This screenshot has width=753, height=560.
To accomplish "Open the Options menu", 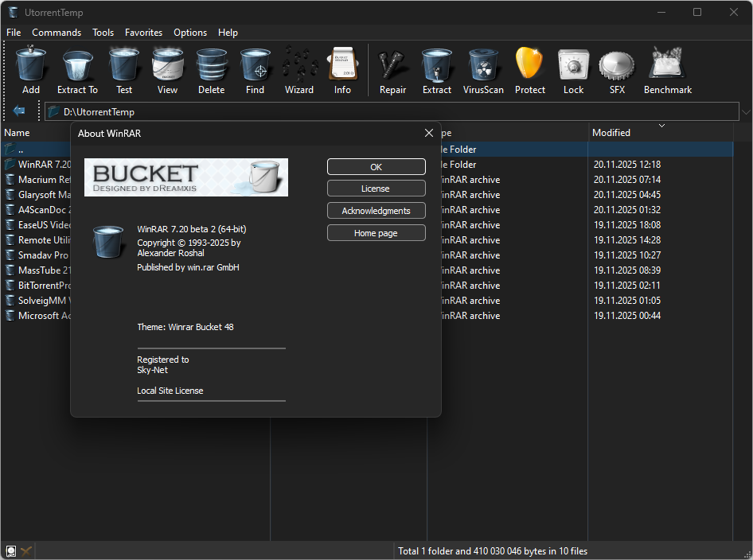I will click(x=190, y=32).
